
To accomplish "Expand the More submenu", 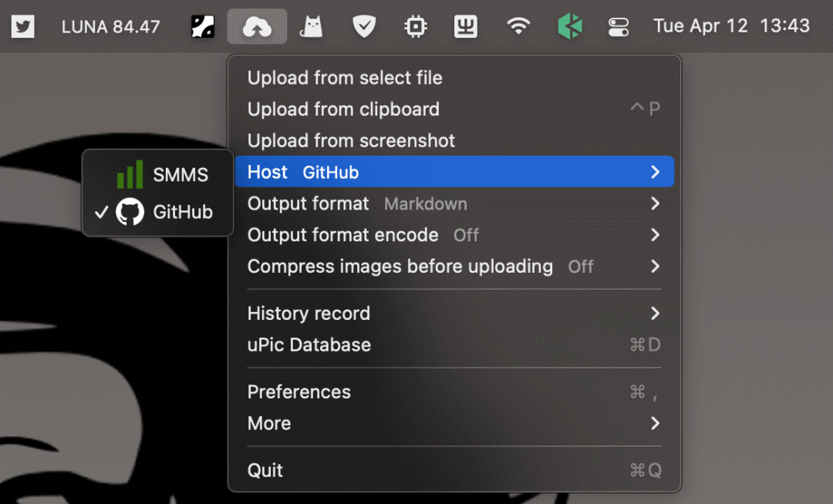I will tap(454, 423).
